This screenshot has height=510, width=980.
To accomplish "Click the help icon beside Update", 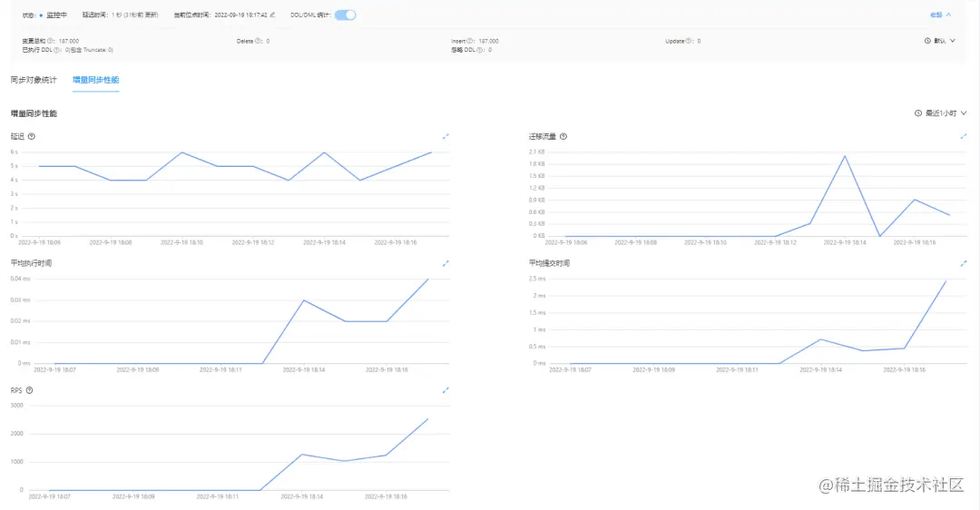I will [689, 41].
